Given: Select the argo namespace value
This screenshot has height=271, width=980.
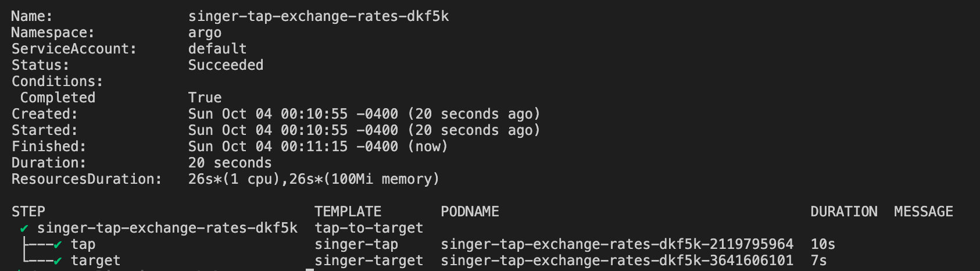Looking at the screenshot, I should click(205, 33).
